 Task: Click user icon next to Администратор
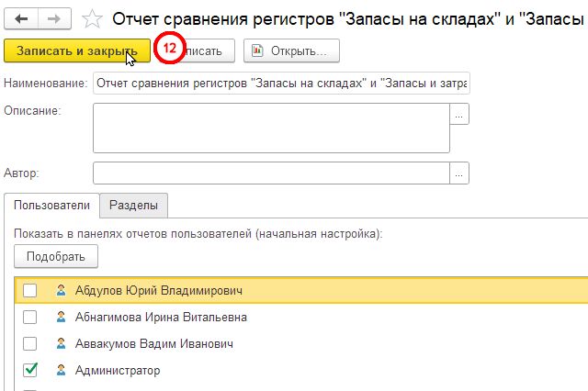(61, 371)
